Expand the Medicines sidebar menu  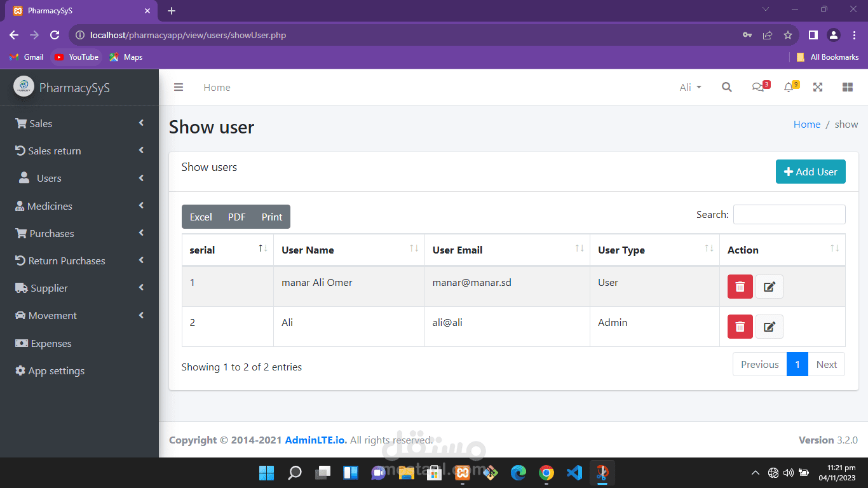pos(79,206)
